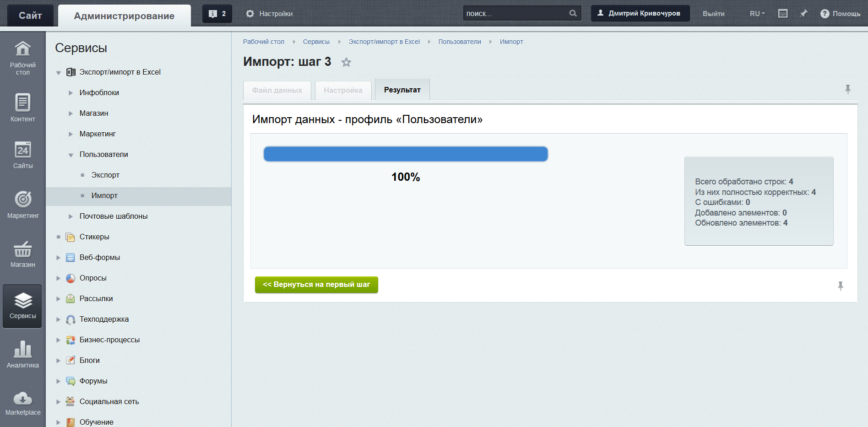Screen dimensions: 868x427
Task: Toggle the pin icon in top header
Action: click(x=803, y=14)
